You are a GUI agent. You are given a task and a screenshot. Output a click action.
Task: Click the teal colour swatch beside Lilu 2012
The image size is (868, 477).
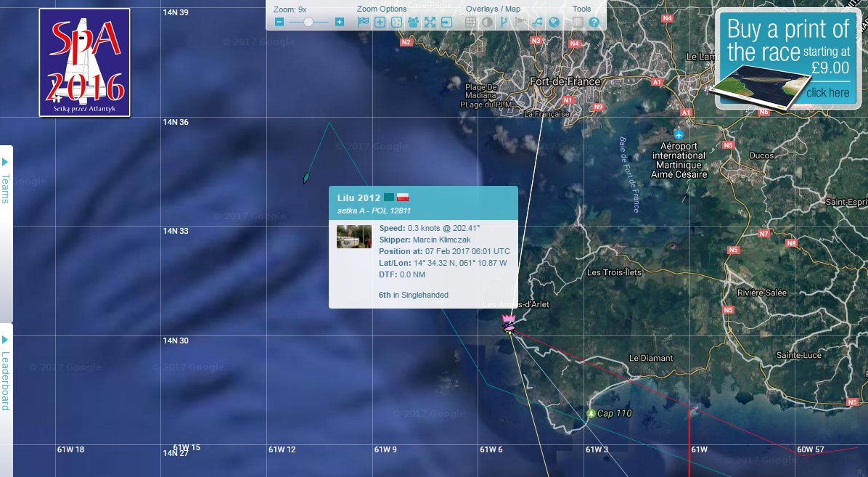(389, 197)
